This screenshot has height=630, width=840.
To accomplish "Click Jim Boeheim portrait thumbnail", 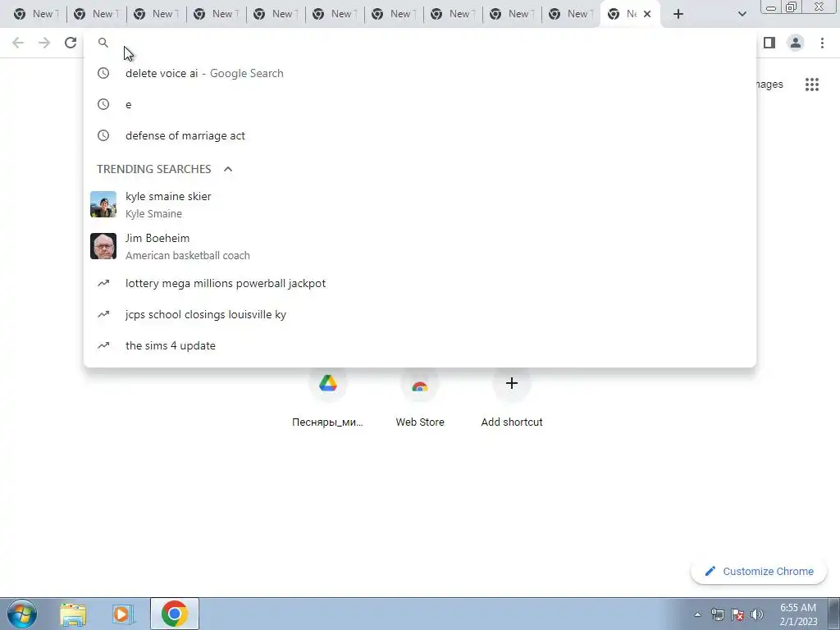I will 103,246.
